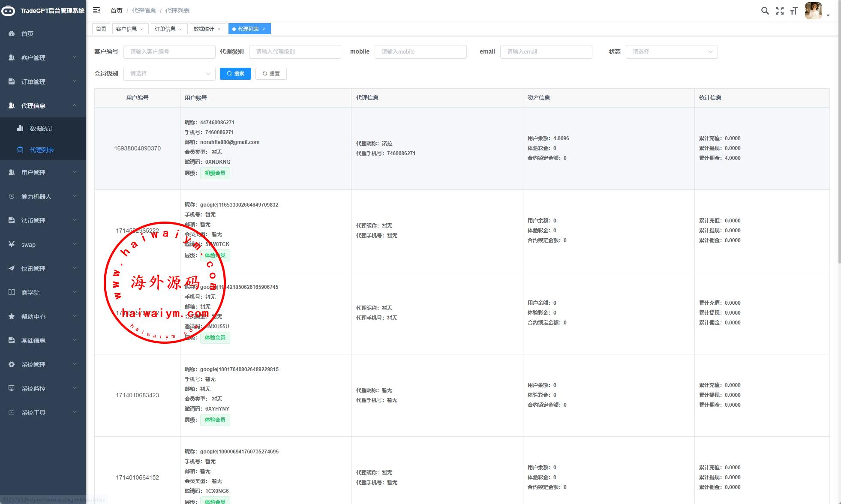Open the 状态 select dropdown
This screenshot has width=841, height=504.
(671, 51)
